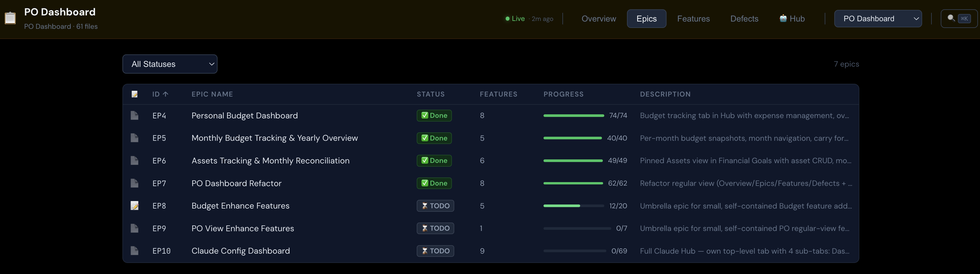Open PO Dashboard Refactor epic
The image size is (980, 274).
[x=236, y=183]
